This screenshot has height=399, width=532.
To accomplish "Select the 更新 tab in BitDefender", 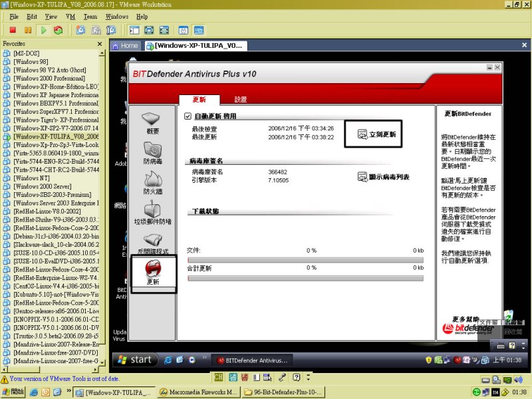I will (199, 99).
